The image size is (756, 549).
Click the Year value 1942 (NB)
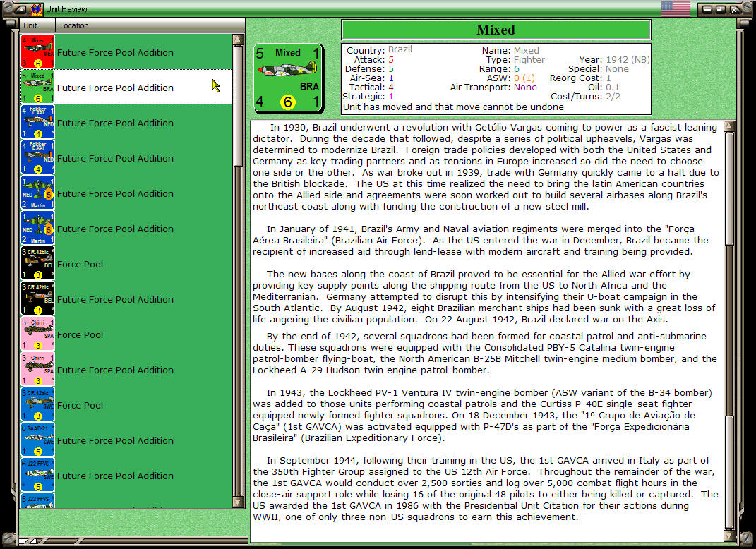(628, 60)
